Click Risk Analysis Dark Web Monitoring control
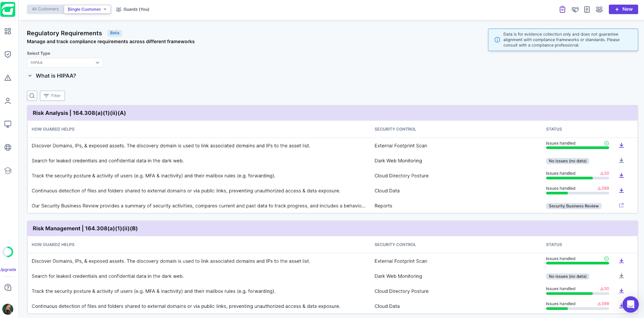This screenshot has width=644, height=318. (x=398, y=161)
